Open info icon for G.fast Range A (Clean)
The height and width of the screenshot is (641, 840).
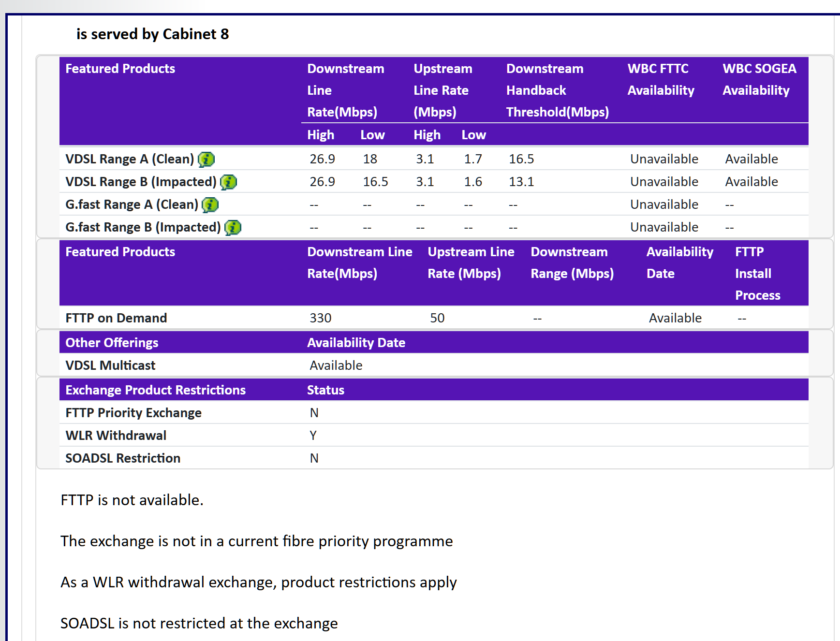point(210,204)
